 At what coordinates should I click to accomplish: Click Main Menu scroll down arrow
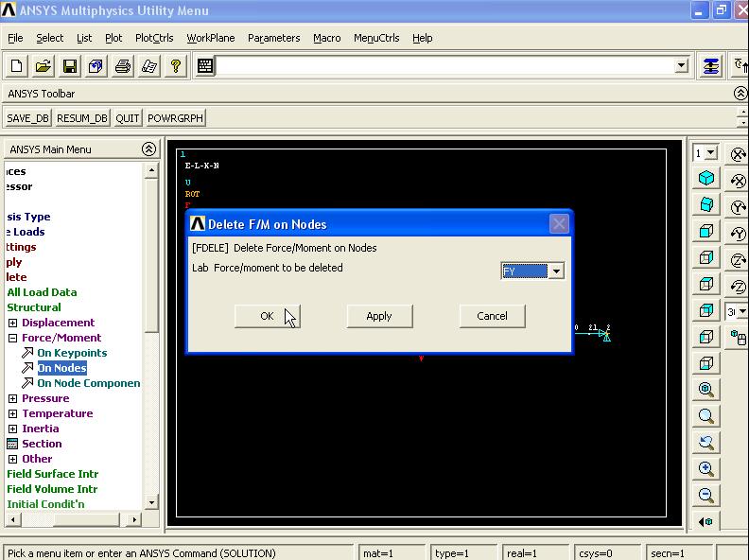pyautogui.click(x=151, y=502)
